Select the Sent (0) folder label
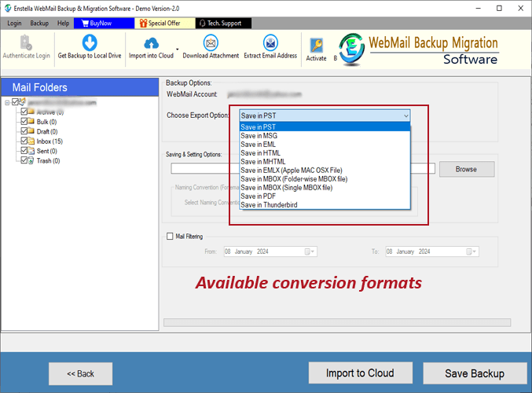The image size is (532, 393). (47, 151)
